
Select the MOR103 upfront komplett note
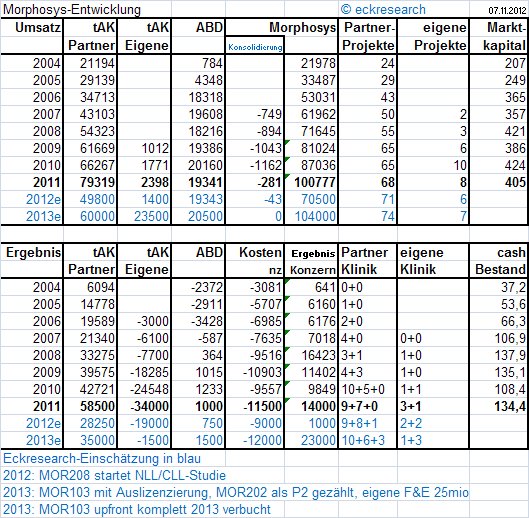pyautogui.click(x=137, y=509)
